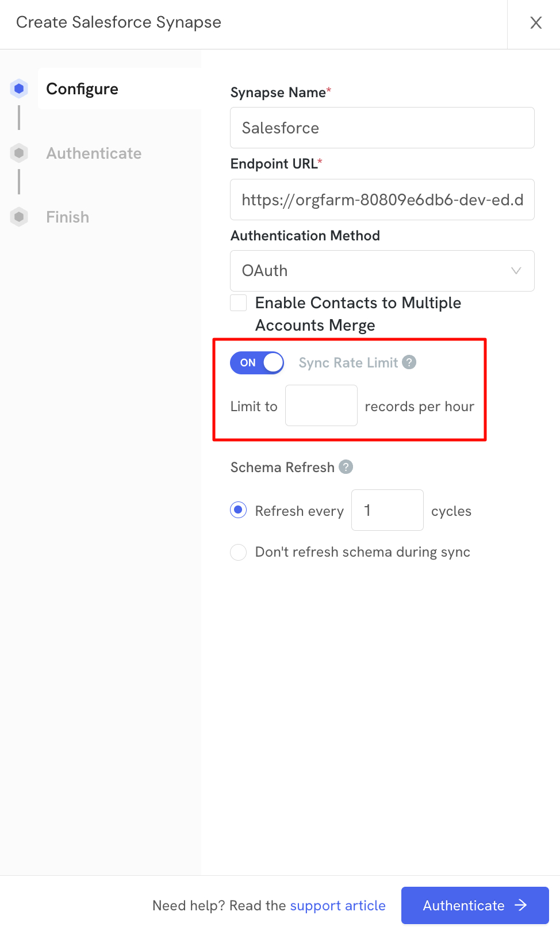Click the records per hour limit field
The width and height of the screenshot is (560, 927).
(x=321, y=405)
